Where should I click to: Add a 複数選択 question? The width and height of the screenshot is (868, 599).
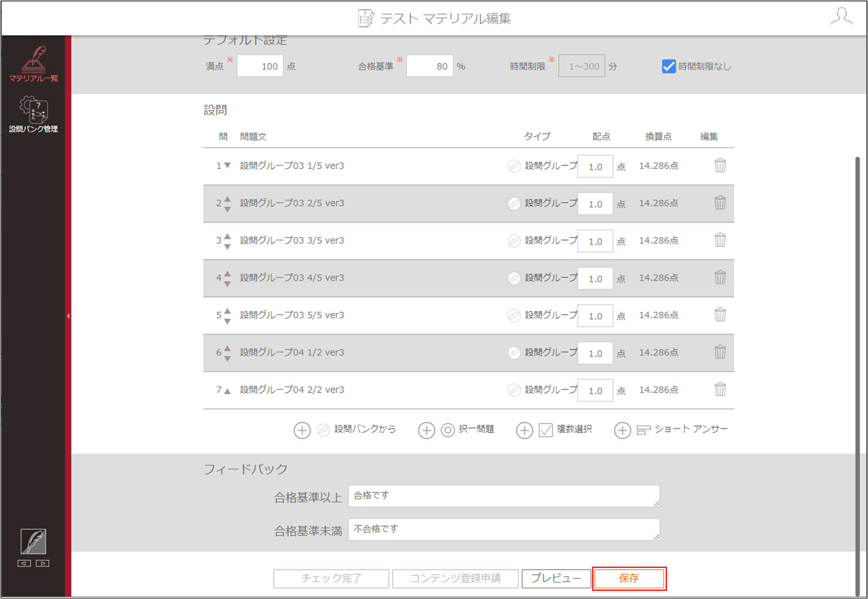tap(525, 430)
